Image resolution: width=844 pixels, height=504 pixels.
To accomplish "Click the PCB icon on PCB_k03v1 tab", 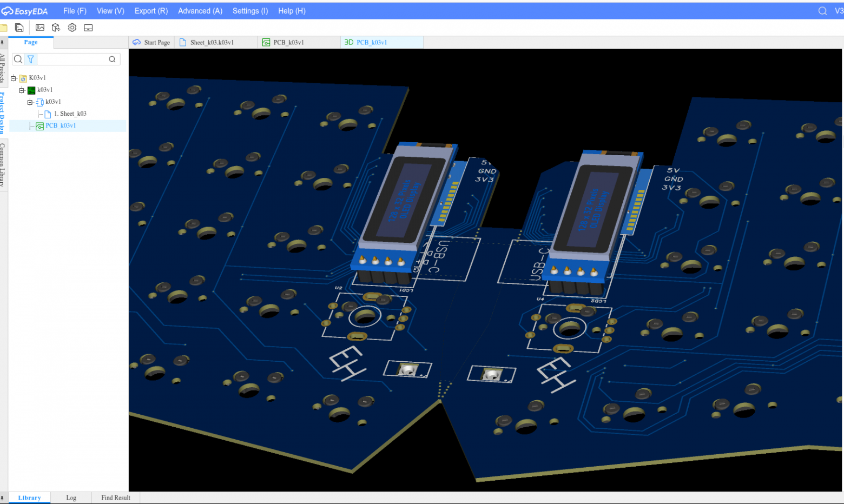I will [x=266, y=42].
